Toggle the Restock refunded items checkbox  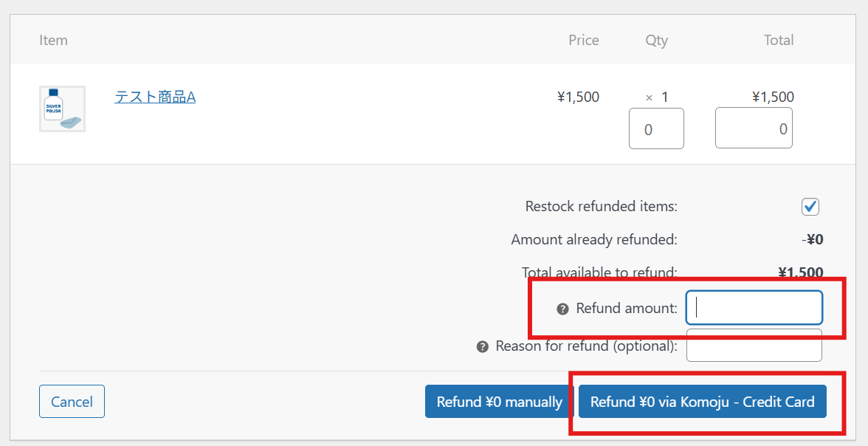[810, 207]
